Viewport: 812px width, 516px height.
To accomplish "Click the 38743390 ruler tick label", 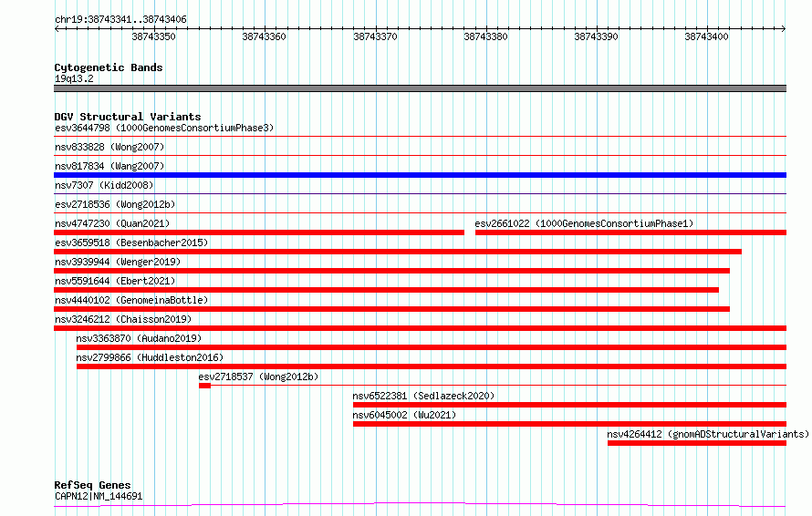I will coord(596,36).
